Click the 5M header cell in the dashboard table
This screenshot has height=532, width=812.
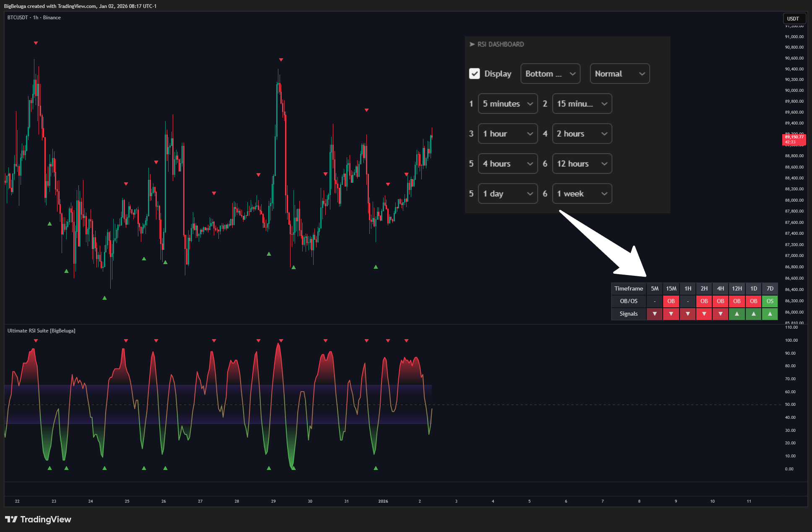pos(654,288)
